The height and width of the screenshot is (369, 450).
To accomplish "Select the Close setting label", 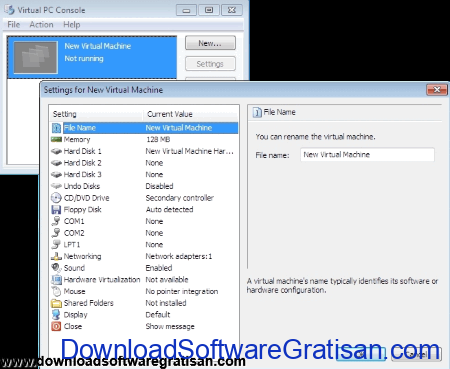I will click(x=73, y=326).
